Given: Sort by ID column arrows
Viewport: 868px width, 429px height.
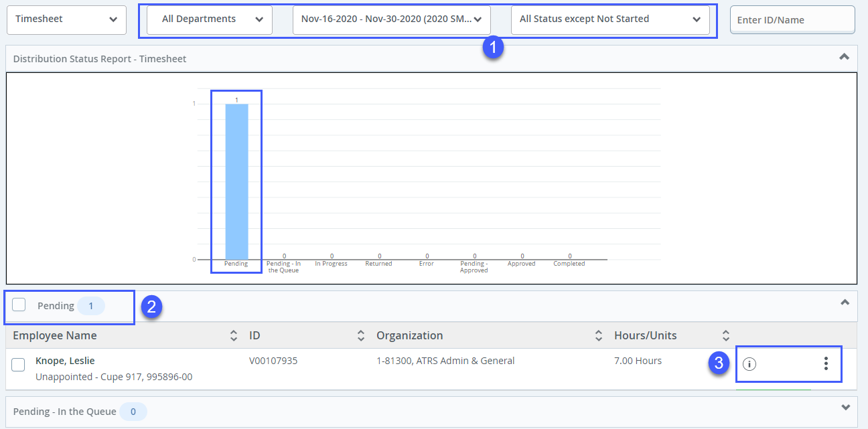Looking at the screenshot, I should coord(360,335).
